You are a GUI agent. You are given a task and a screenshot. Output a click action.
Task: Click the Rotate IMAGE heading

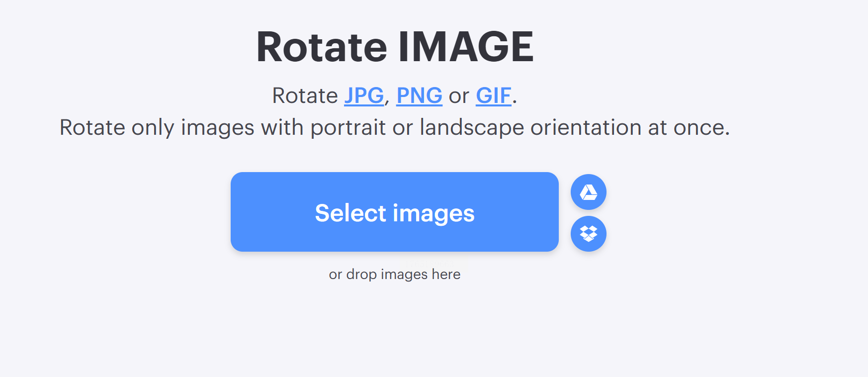395,47
